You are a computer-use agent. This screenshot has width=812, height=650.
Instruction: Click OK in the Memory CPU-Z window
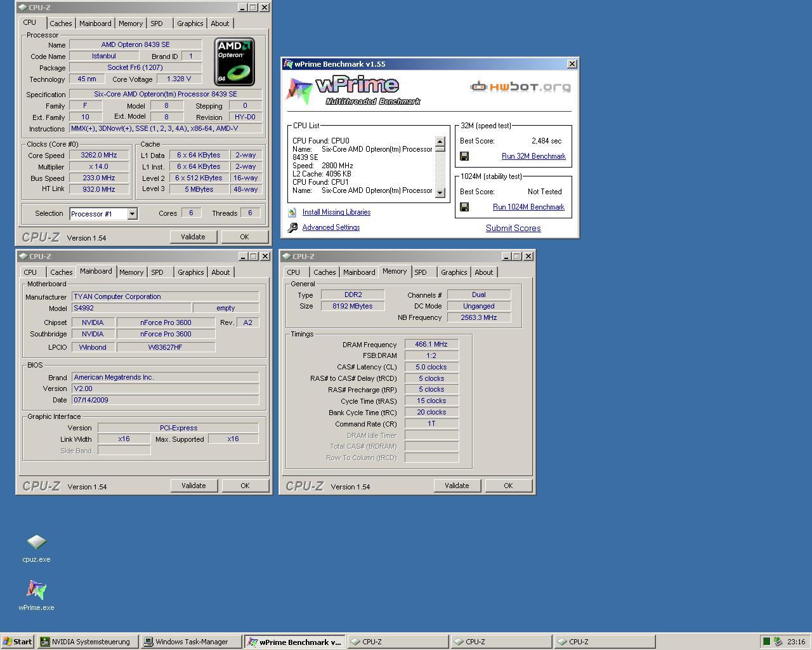tap(508, 486)
